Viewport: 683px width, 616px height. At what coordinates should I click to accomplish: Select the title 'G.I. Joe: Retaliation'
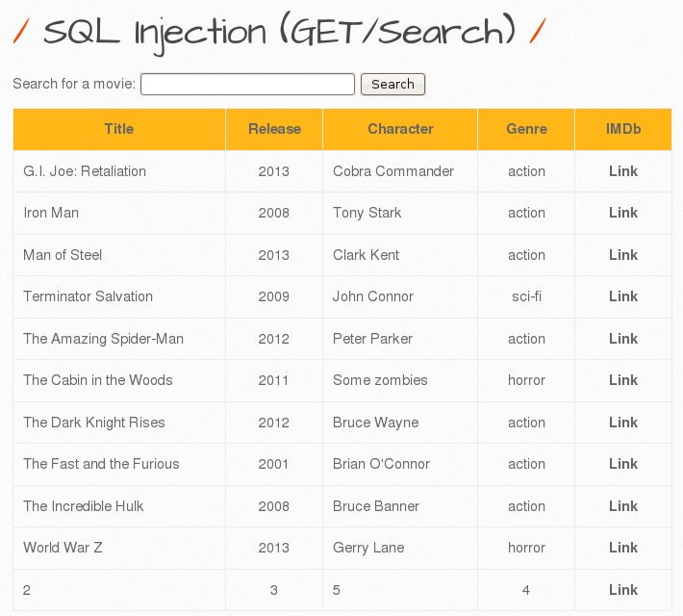coord(85,171)
